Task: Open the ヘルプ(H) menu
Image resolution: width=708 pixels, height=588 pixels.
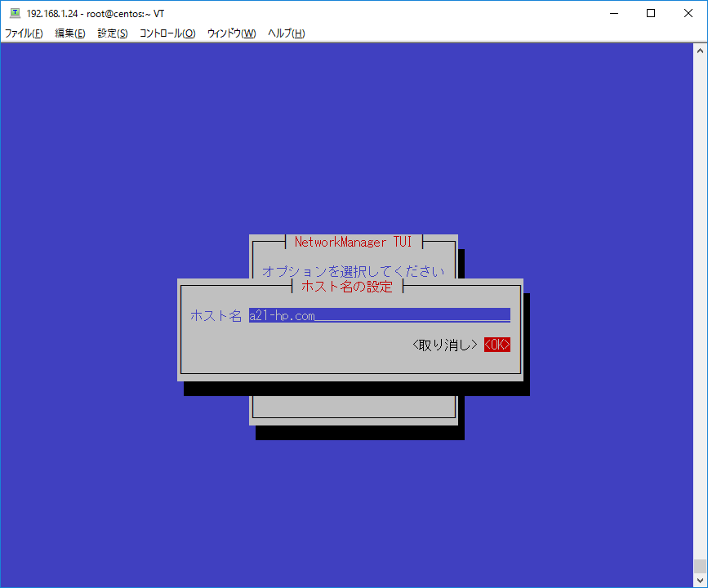Action: (x=286, y=33)
